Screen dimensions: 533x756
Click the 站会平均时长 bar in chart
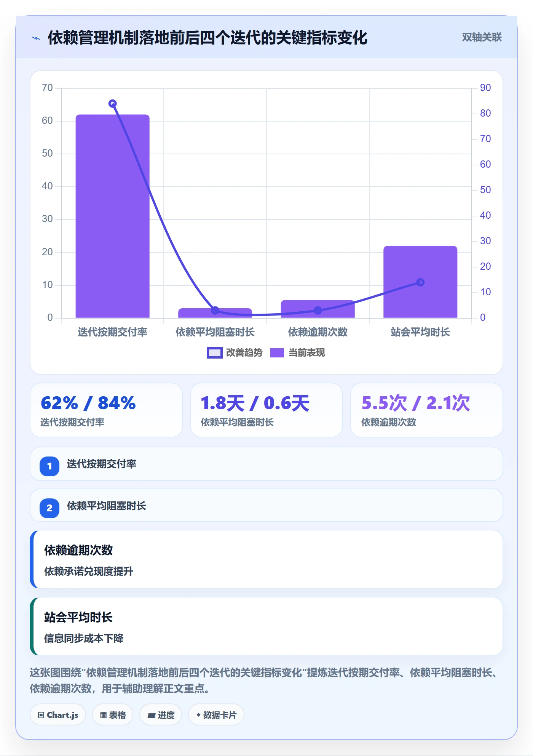420,282
